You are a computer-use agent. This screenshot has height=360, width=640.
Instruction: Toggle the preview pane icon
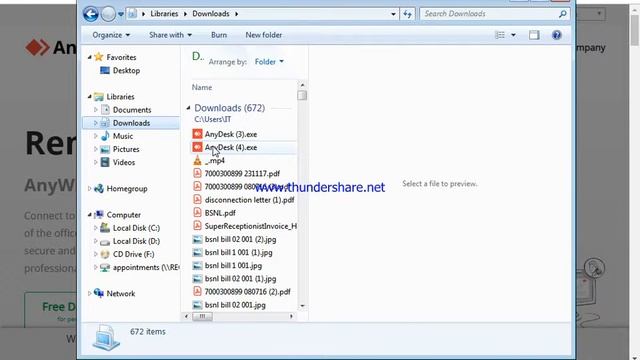tap(534, 35)
